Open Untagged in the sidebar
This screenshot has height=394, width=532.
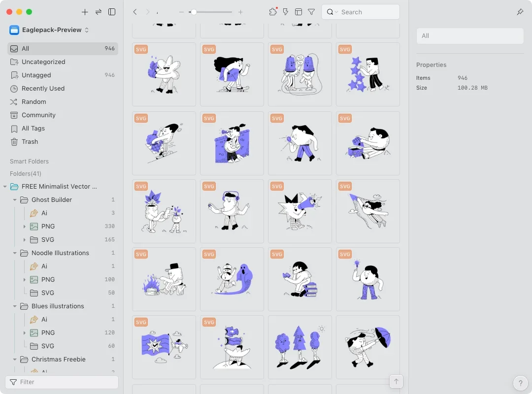[x=63, y=75]
